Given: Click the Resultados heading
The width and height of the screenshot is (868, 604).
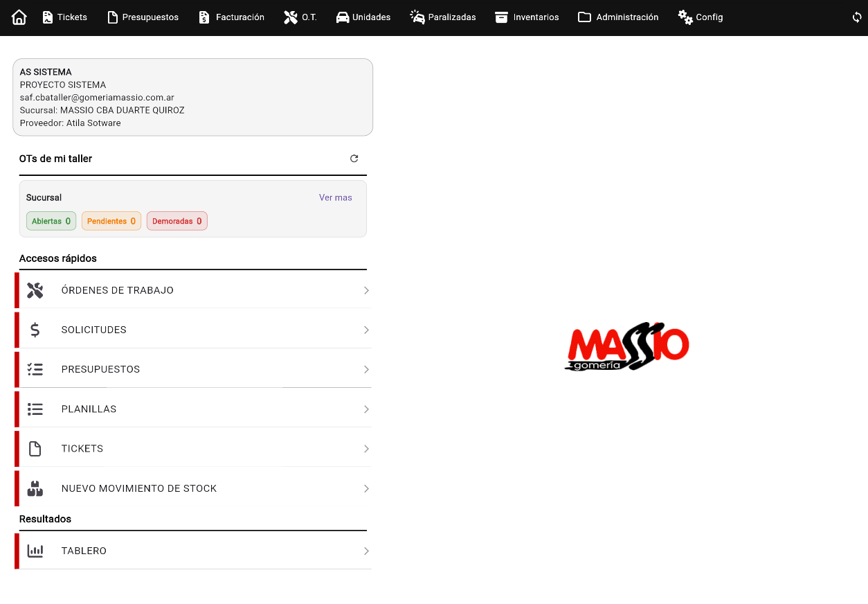Looking at the screenshot, I should [x=45, y=519].
